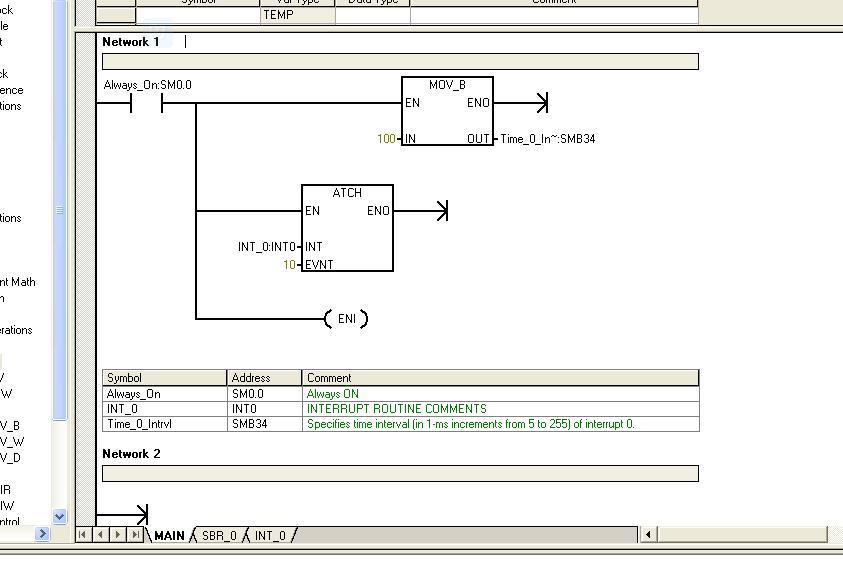Click 'INTERRUPT ROUTINE COMMENTS' cell

[501, 409]
